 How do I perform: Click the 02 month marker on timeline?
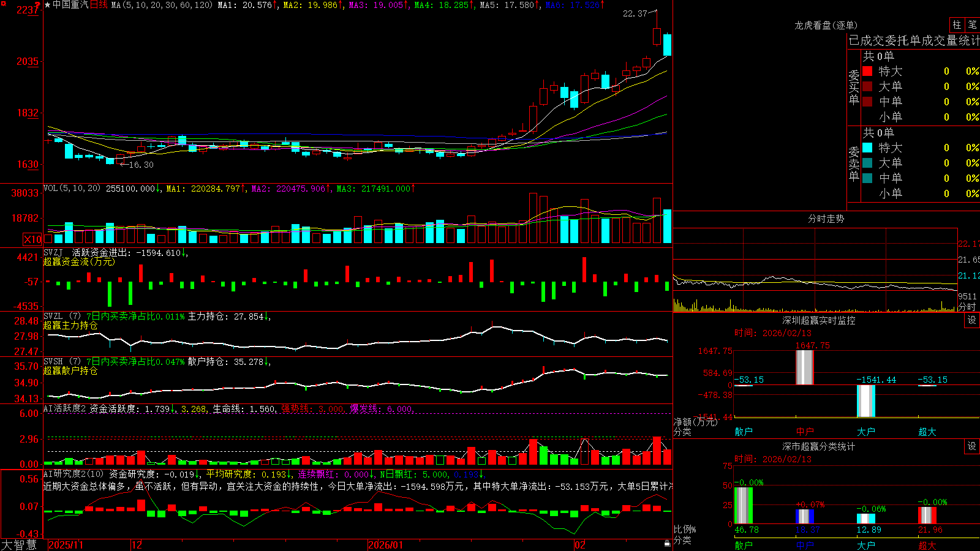580,545
